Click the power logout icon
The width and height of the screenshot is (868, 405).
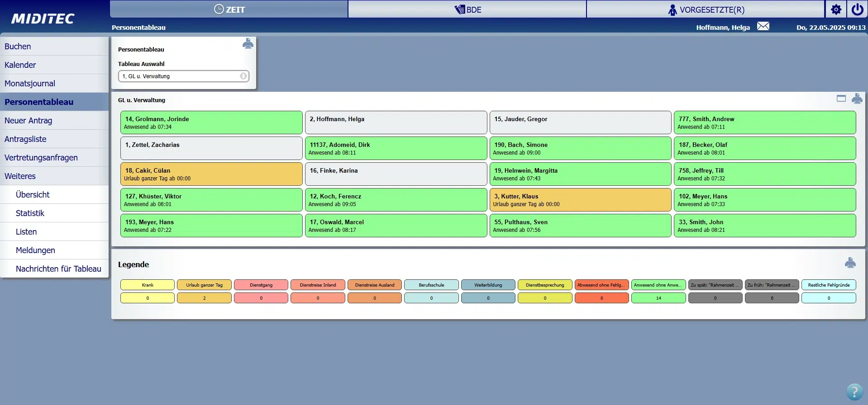[857, 9]
